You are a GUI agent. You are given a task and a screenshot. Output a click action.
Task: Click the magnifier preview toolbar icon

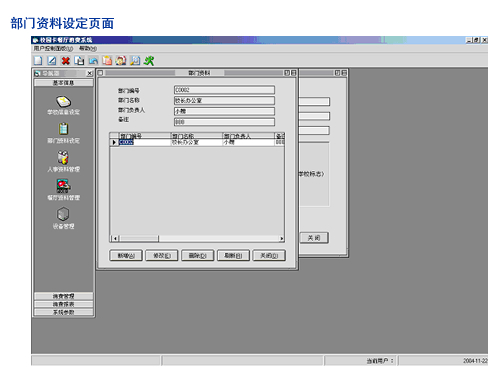click(x=135, y=61)
